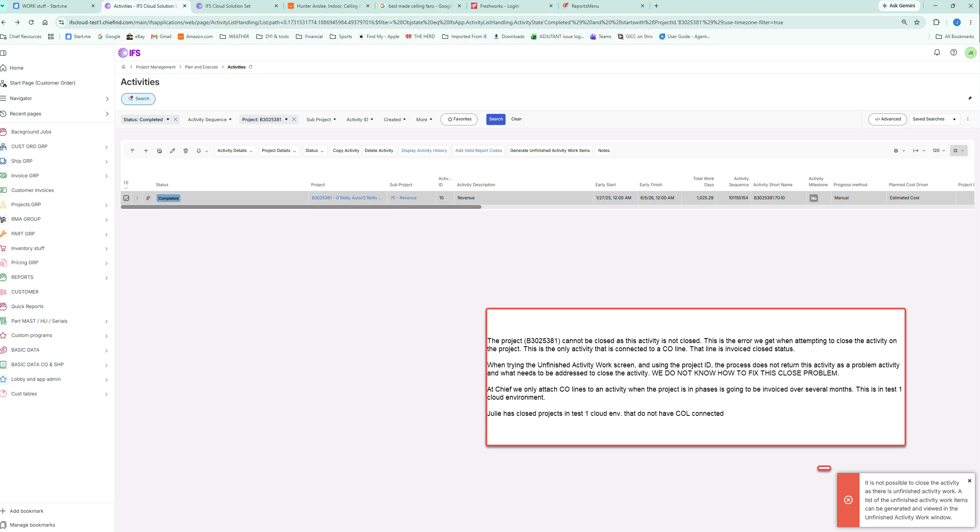Open Customer Invoices in sidebar
980x532 pixels.
pos(32,190)
